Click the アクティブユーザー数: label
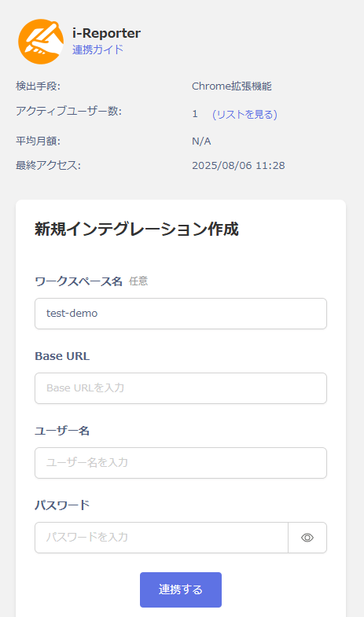This screenshot has width=364, height=617. click(69, 111)
